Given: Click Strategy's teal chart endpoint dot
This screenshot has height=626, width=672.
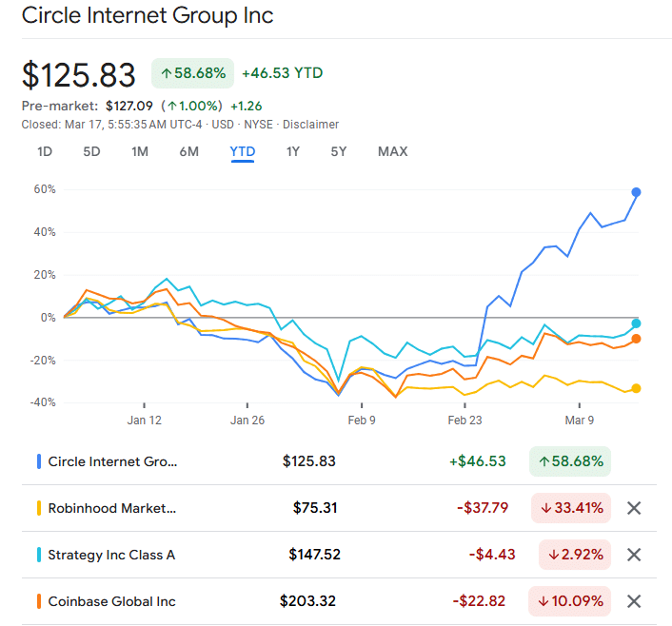Looking at the screenshot, I should click(x=636, y=323).
